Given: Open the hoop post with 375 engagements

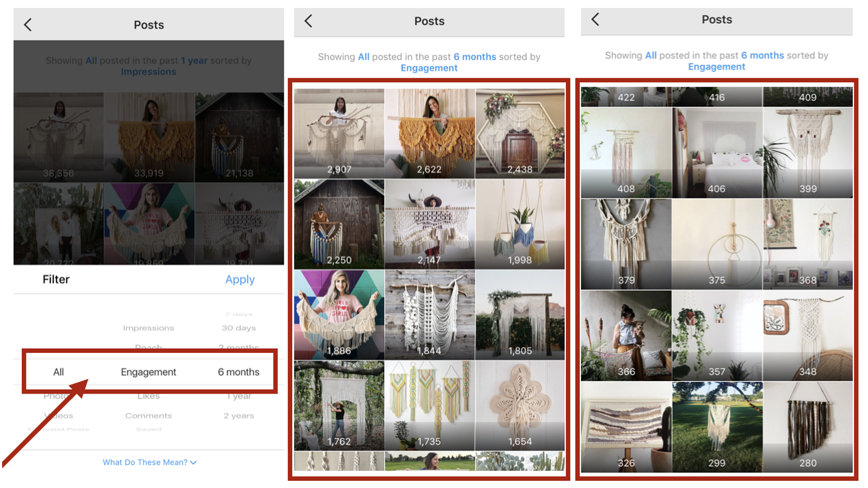Looking at the screenshot, I should [717, 244].
